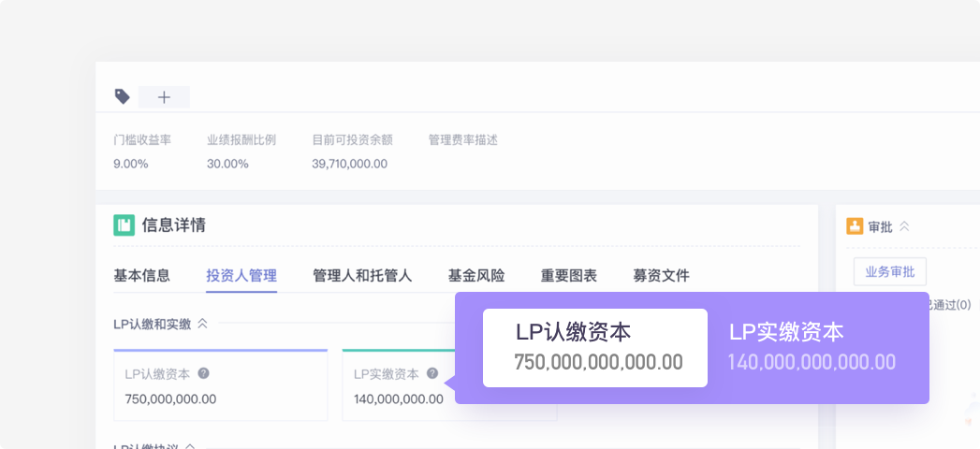Screen dimensions: 980x449
Task: Collapse the 审批 panel with its chevron
Action: [x=904, y=226]
